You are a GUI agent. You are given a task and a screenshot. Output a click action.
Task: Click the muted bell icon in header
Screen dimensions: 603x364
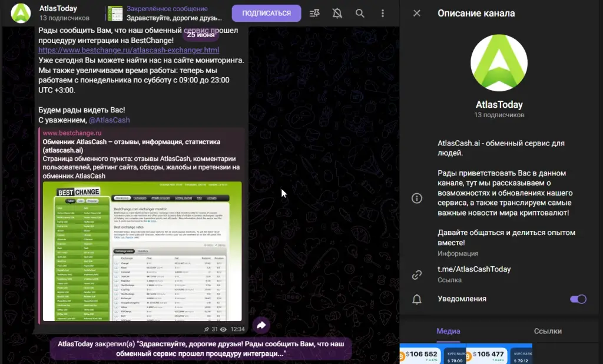coord(337,14)
